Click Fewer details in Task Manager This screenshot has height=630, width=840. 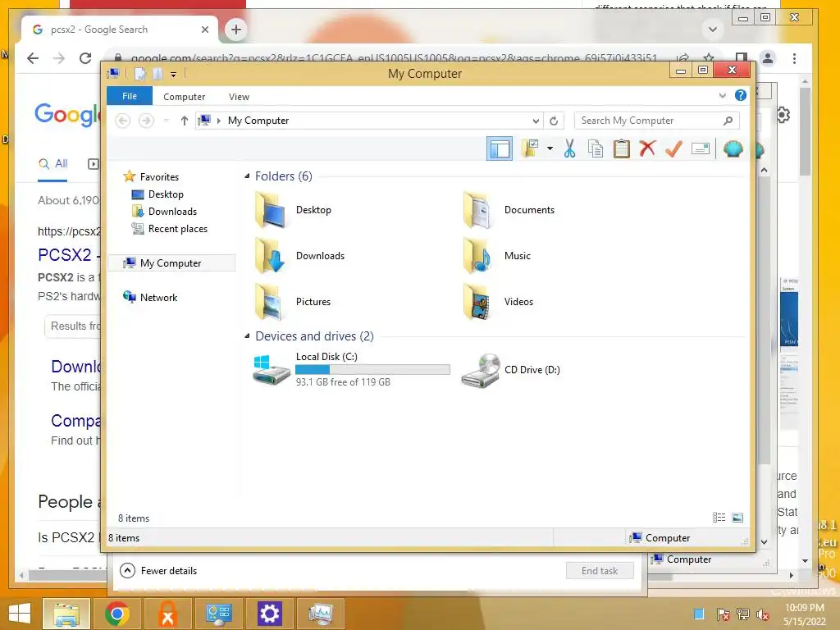point(158,571)
